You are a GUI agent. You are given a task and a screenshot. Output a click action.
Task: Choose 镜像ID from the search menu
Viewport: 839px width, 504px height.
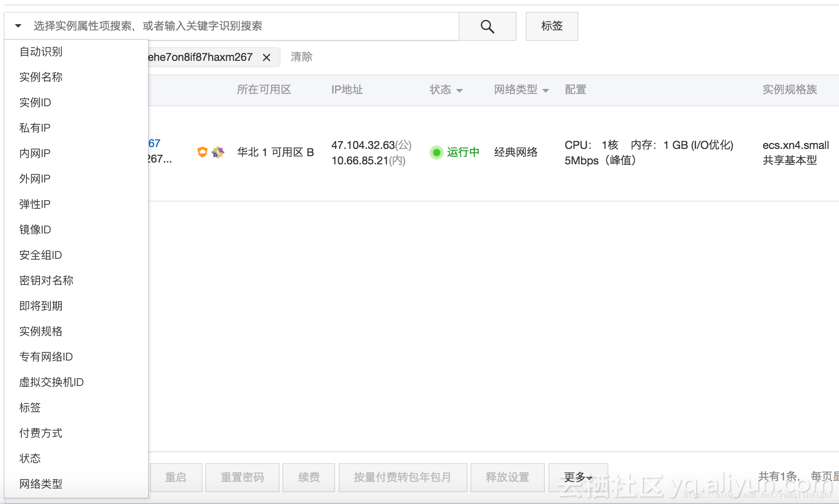coord(76,230)
